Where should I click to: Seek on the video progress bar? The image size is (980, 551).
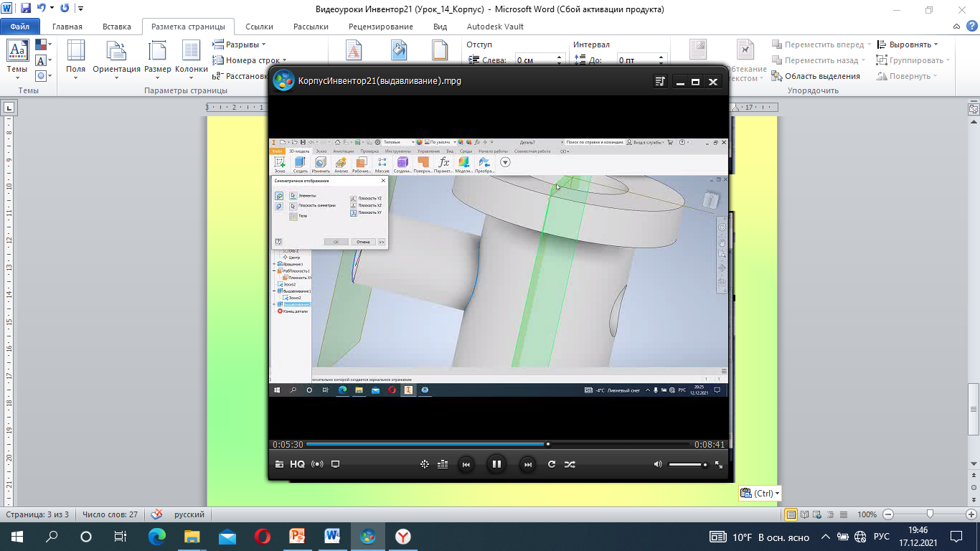coord(498,444)
